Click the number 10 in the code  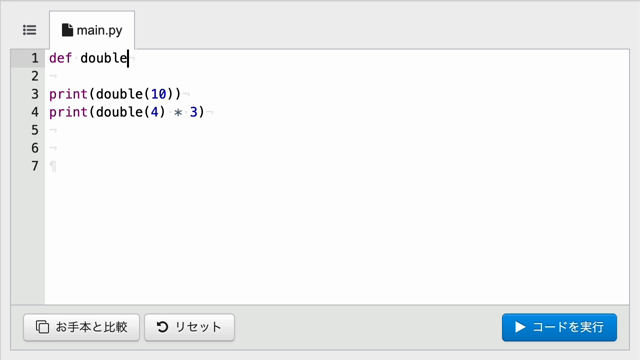click(159, 94)
